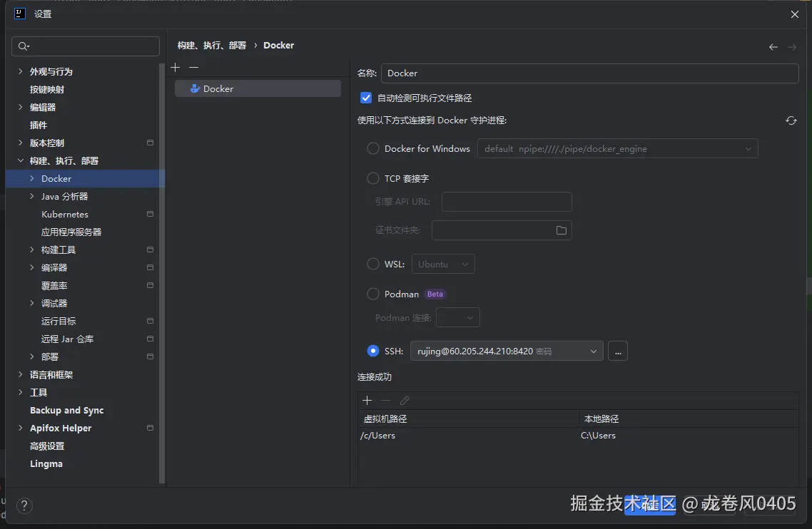Click the remove path mapping minus icon
The image size is (812, 529).
pos(386,400)
